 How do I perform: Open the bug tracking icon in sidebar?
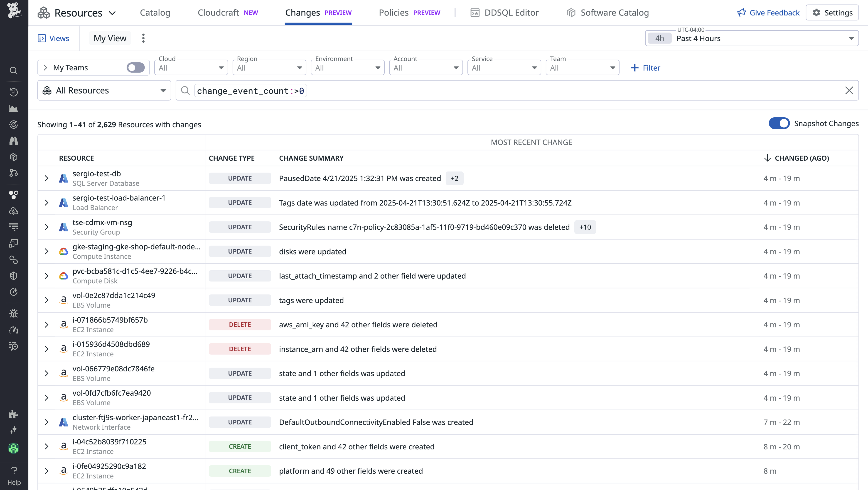[13, 313]
